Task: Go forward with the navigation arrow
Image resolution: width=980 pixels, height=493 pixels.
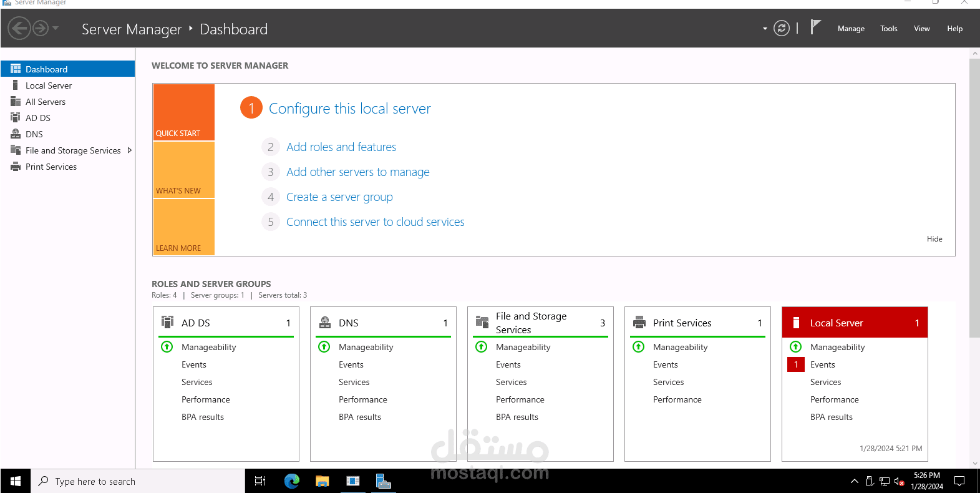Action: click(41, 28)
